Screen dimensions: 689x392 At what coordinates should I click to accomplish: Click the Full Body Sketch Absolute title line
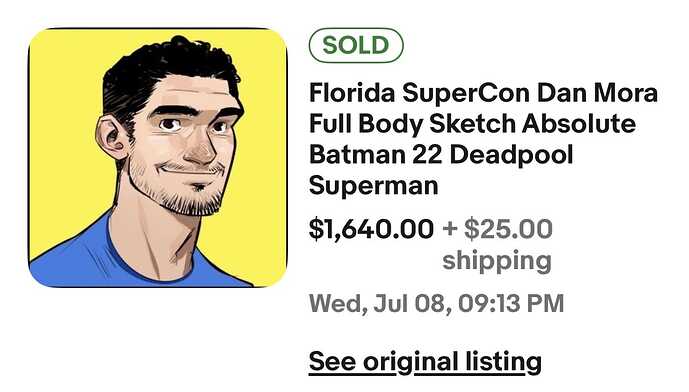click(x=472, y=123)
